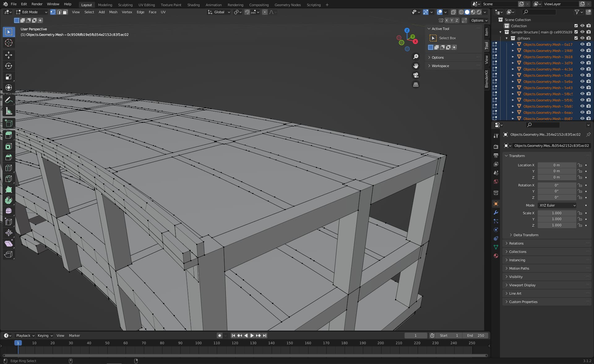594x364 pixels.
Task: Select the Knife tool
Action: (9, 179)
